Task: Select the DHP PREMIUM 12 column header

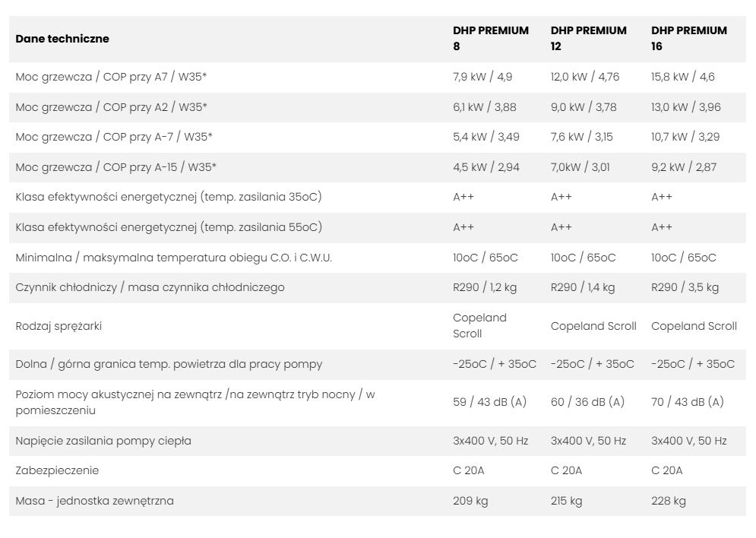Action: [x=589, y=39]
